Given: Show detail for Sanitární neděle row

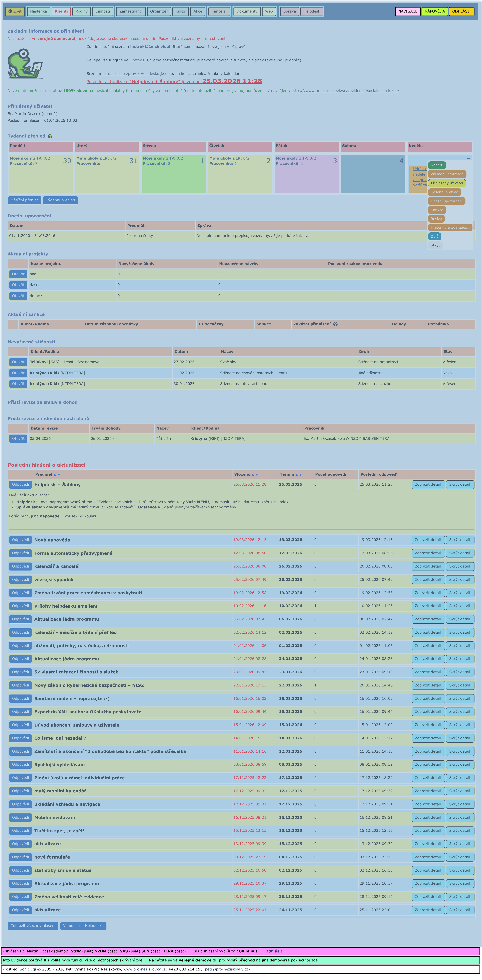Looking at the screenshot, I should [428, 698].
